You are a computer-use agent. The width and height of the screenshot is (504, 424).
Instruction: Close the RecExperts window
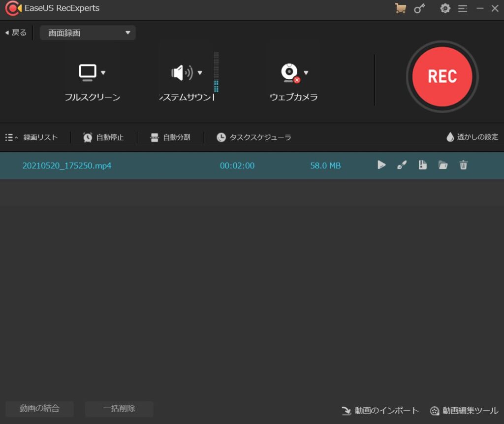[x=495, y=8]
